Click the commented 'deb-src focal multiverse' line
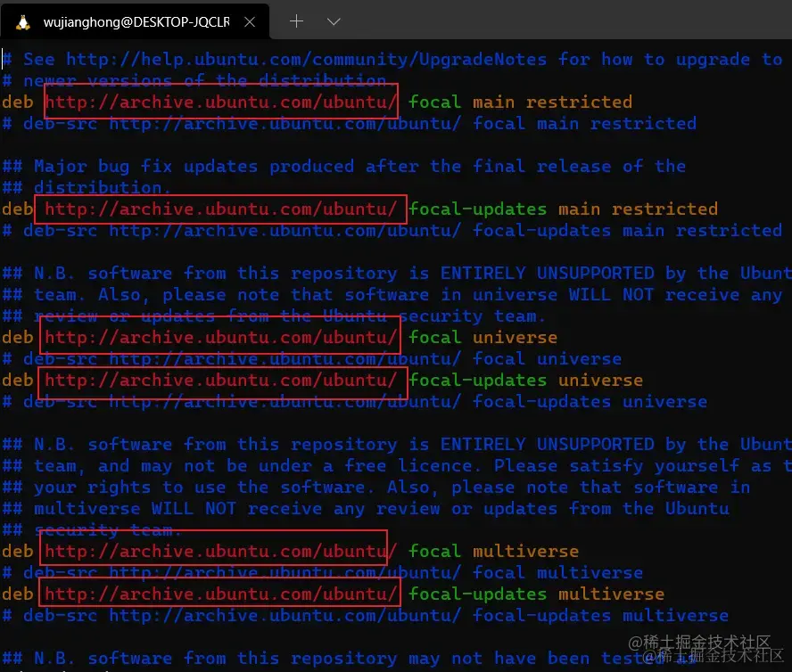Image resolution: width=792 pixels, height=672 pixels. [x=323, y=573]
